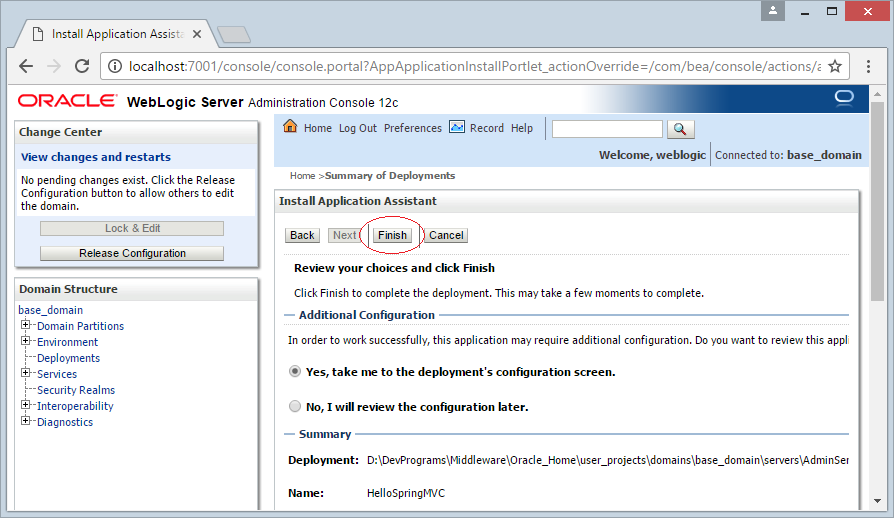
Task: Expand Diagnostics tree node
Action: pos(25,421)
